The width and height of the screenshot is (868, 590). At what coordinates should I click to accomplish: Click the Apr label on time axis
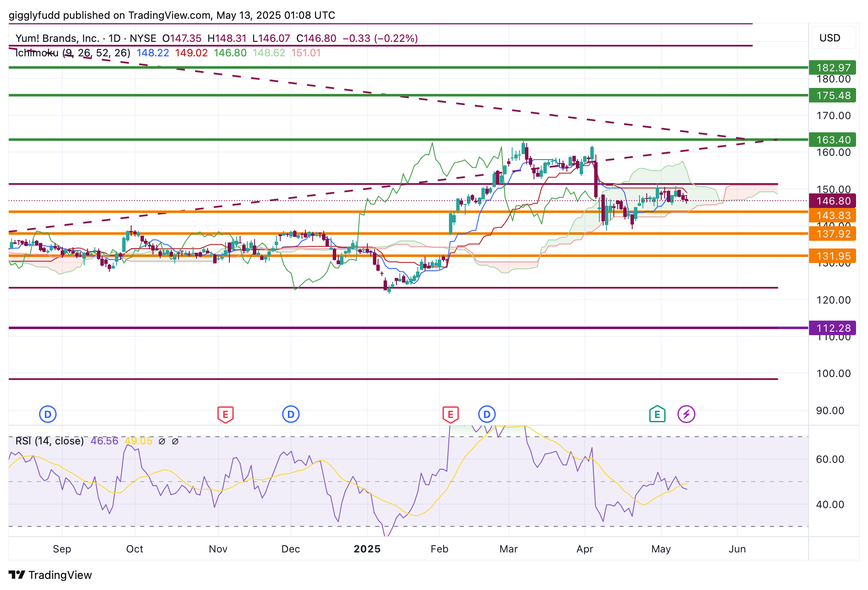coord(585,549)
